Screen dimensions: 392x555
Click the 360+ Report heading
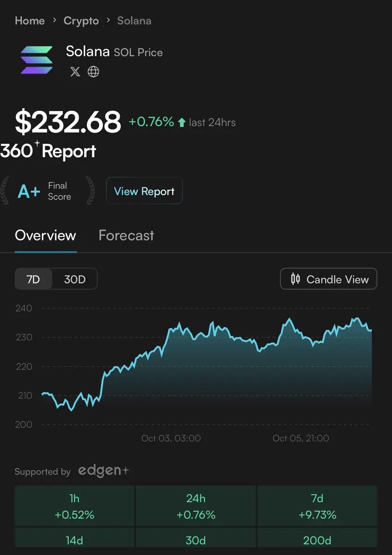49,151
